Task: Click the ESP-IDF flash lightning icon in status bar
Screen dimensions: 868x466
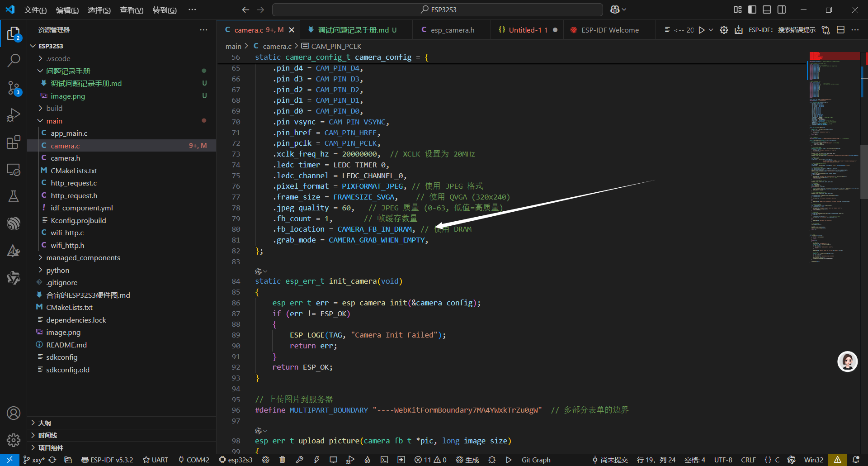Action: [x=316, y=460]
